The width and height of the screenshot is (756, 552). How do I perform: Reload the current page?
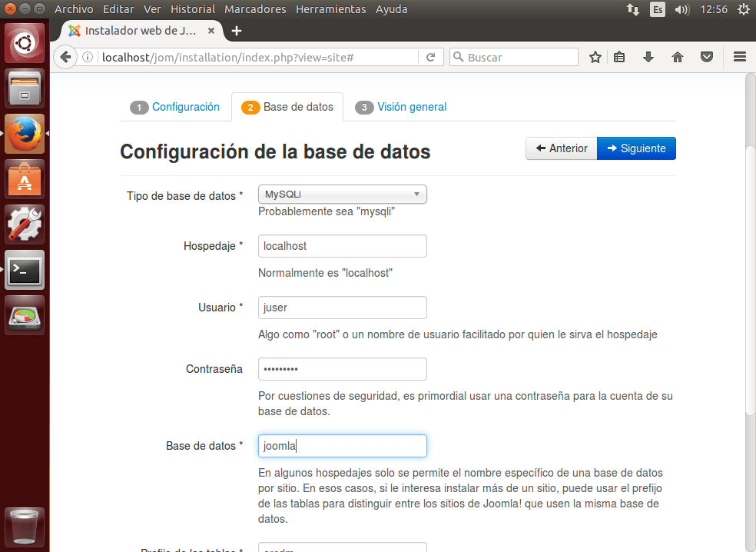point(430,58)
